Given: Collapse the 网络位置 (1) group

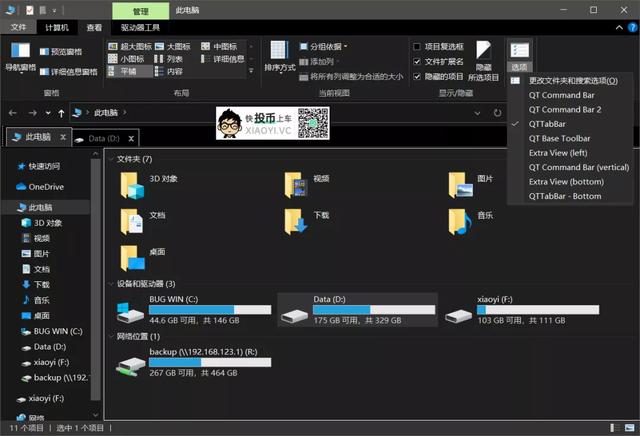Looking at the screenshot, I should (x=111, y=336).
